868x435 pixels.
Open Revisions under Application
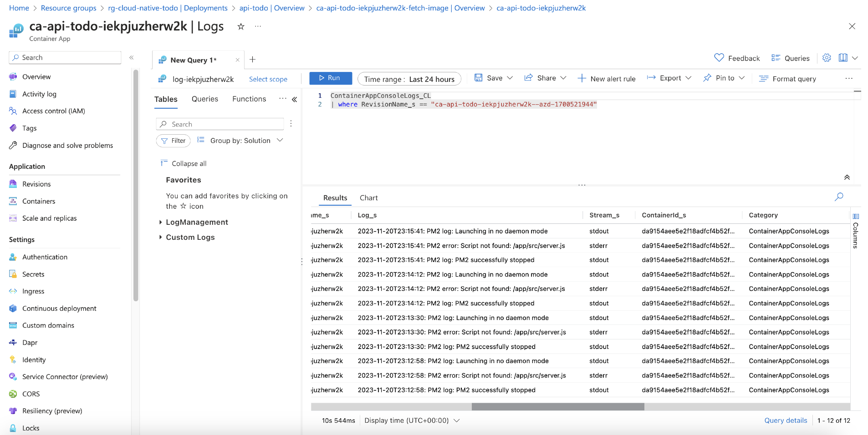click(36, 184)
